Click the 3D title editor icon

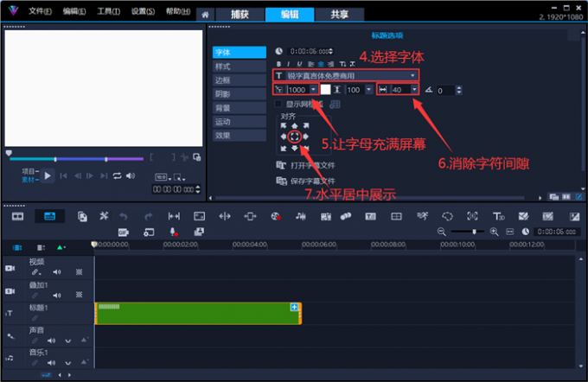[498, 216]
